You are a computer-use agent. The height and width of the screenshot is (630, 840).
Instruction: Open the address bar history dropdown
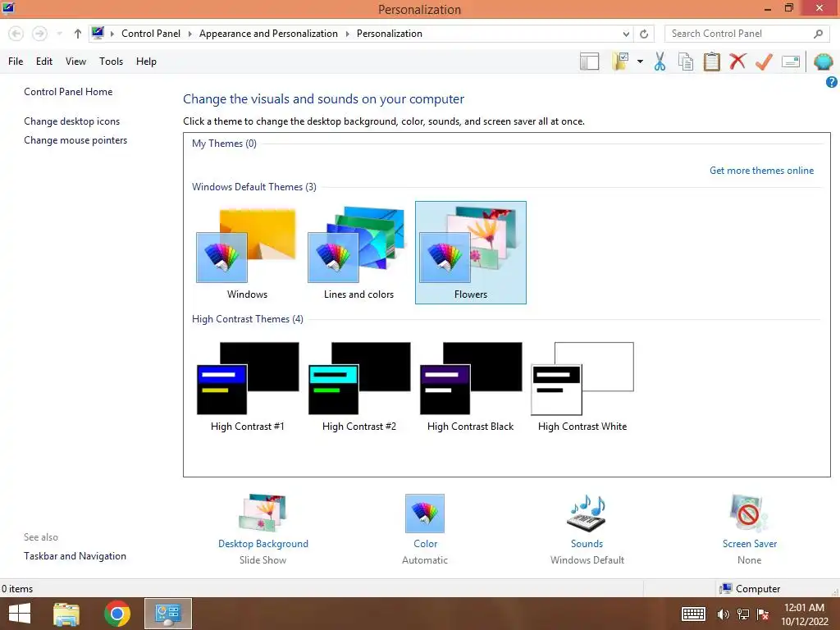(626, 34)
